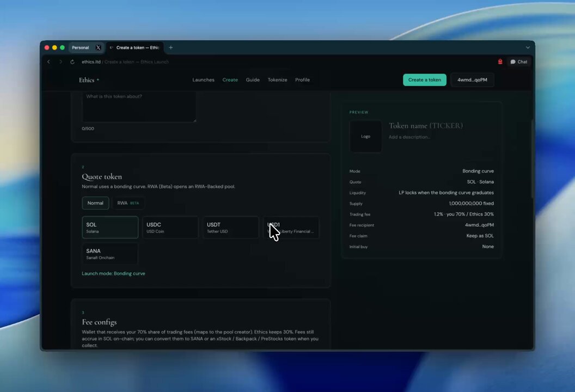The width and height of the screenshot is (575, 392).
Task: Choose USDC as quote token
Action: 170,228
